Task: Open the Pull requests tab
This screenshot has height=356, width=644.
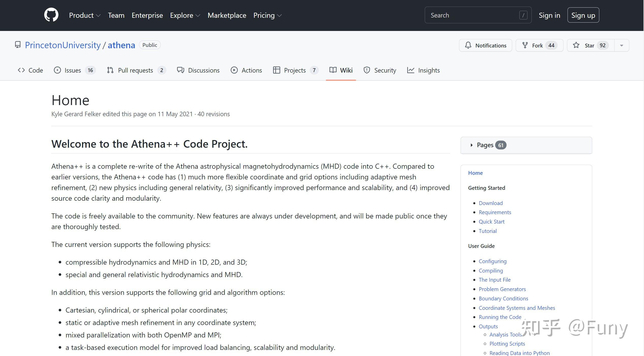Action: click(x=135, y=70)
